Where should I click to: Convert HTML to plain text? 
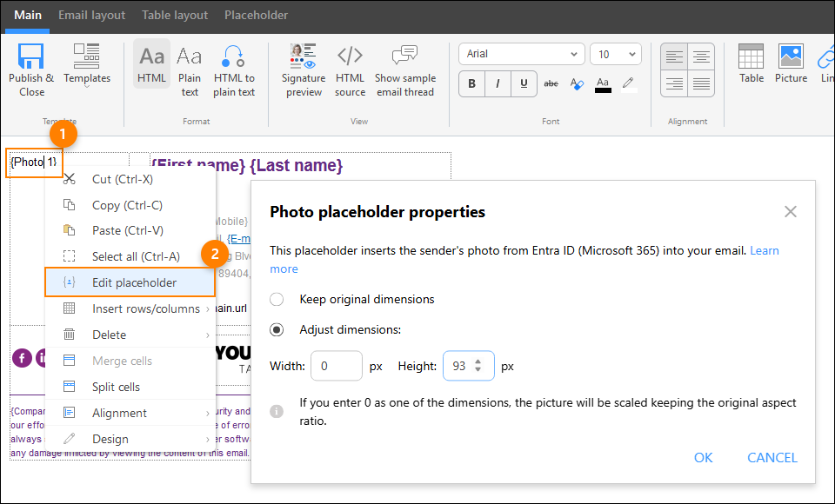coord(234,70)
